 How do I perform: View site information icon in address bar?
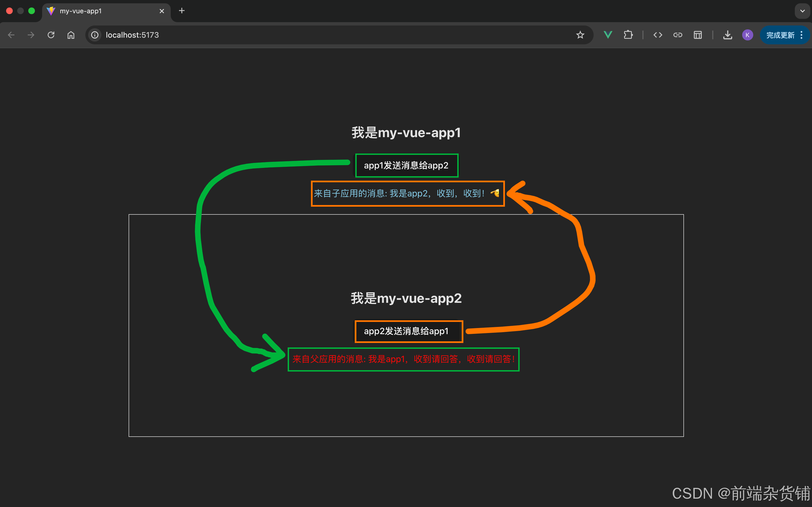[95, 35]
